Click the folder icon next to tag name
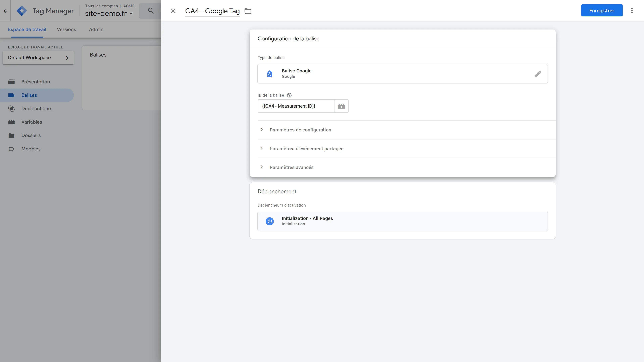644x362 pixels. [248, 11]
